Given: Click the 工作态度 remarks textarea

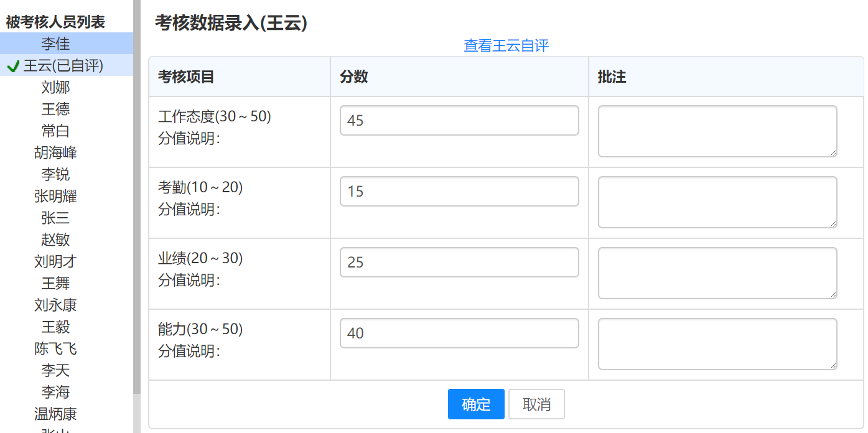Looking at the screenshot, I should [717, 131].
